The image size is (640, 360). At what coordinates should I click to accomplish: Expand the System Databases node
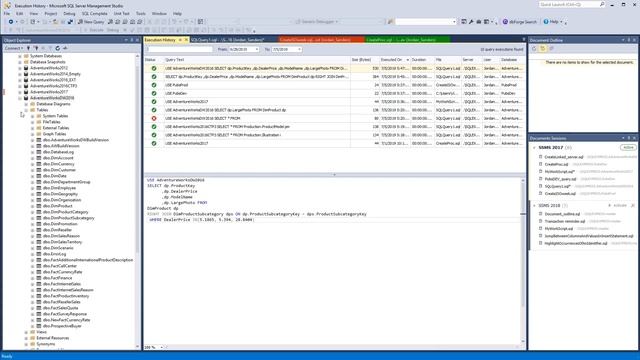(x=20, y=56)
